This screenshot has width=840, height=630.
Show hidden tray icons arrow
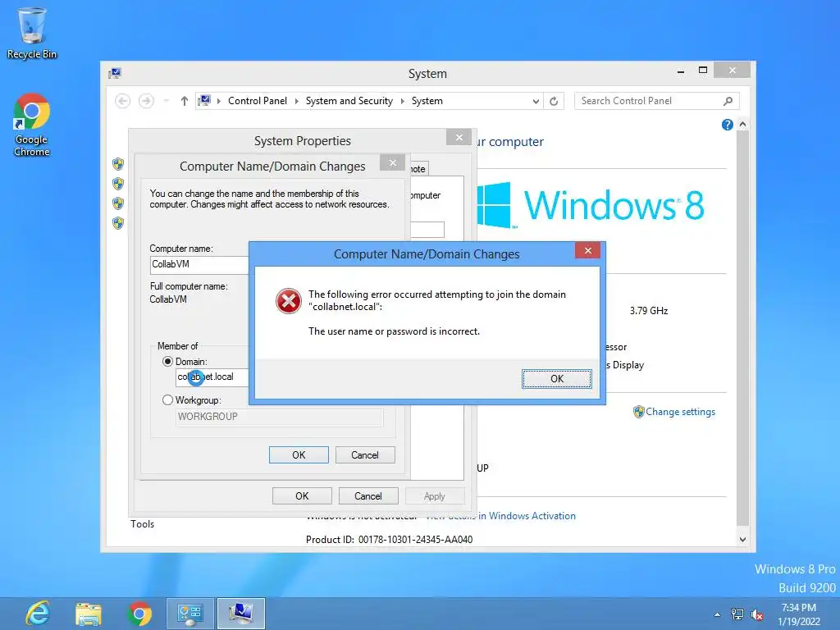point(717,614)
